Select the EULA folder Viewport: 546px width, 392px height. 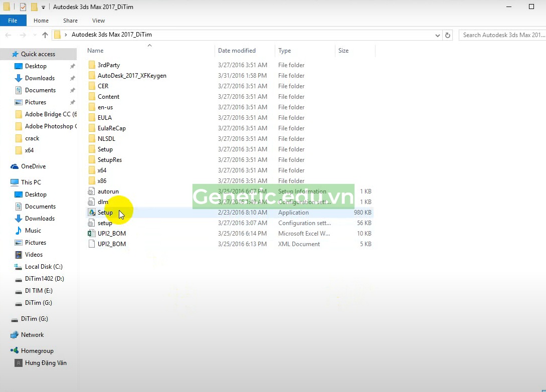(104, 118)
